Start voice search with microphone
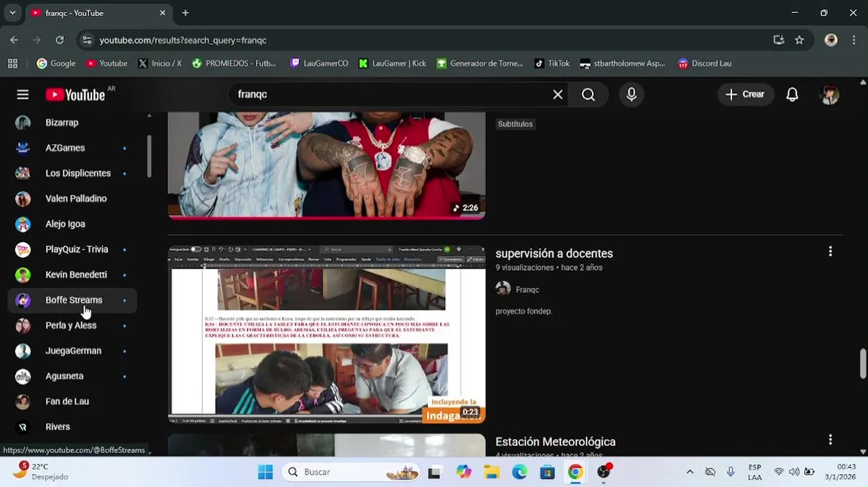Viewport: 868px width, 487px height. click(x=631, y=95)
